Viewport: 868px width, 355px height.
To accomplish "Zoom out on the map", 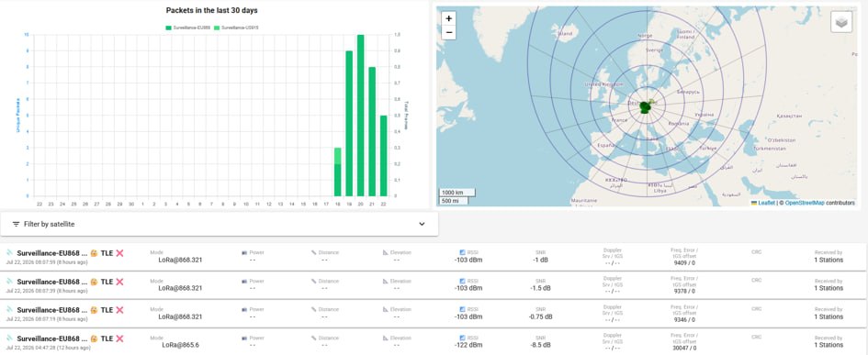I will click(448, 33).
